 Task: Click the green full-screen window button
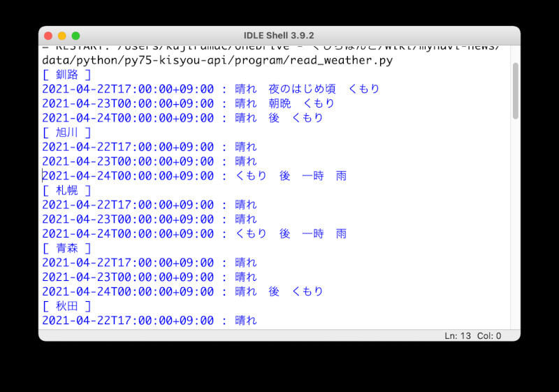(x=75, y=36)
